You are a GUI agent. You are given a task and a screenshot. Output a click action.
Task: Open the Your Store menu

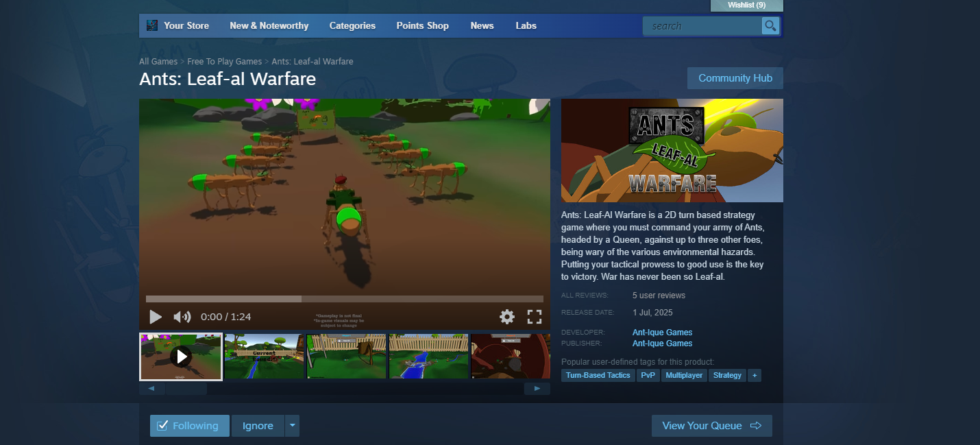(x=186, y=25)
